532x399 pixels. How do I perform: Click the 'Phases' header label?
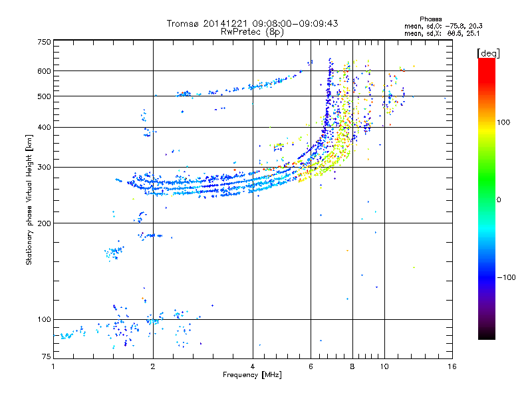click(430, 19)
